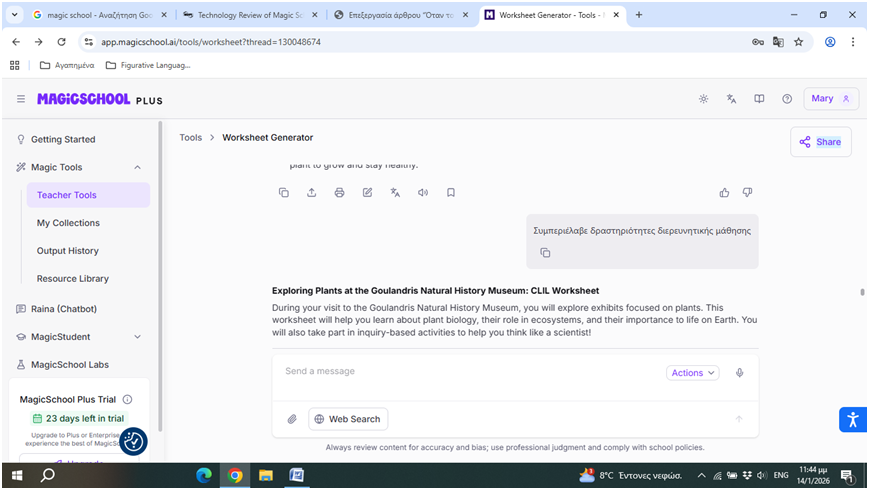This screenshot has height=490, width=869.
Task: Click the edit pencil icon under response
Action: [368, 193]
